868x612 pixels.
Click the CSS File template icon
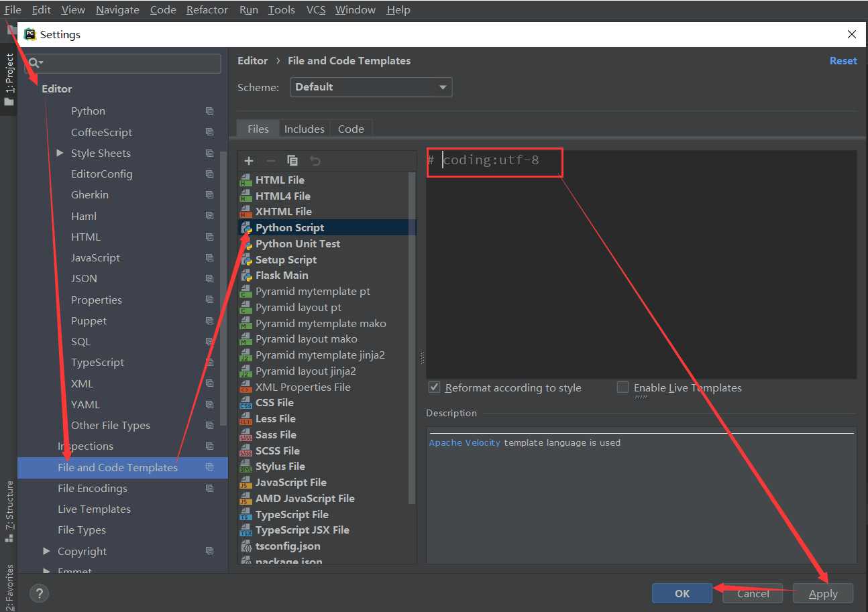(x=246, y=403)
